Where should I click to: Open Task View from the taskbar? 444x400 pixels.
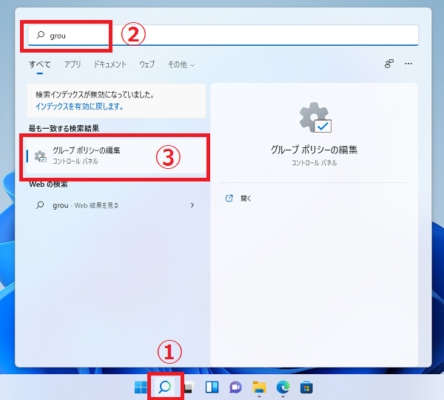click(x=189, y=387)
